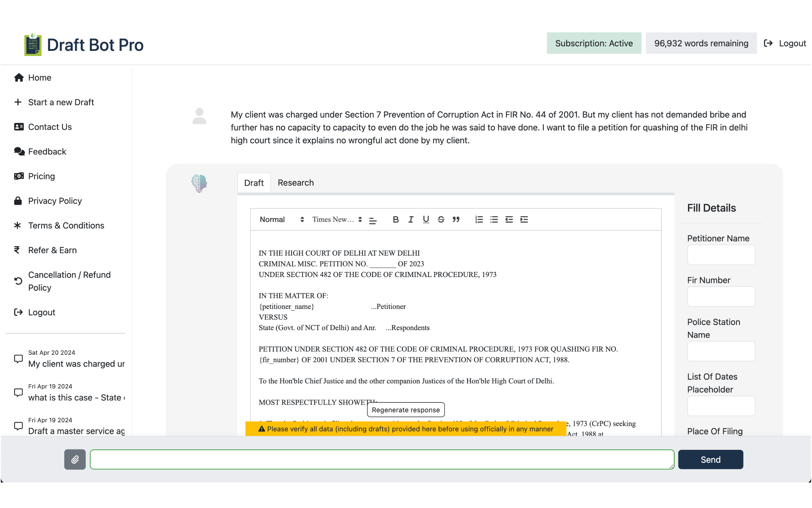
Task: Open Privacy Policy page
Action: [x=55, y=201]
